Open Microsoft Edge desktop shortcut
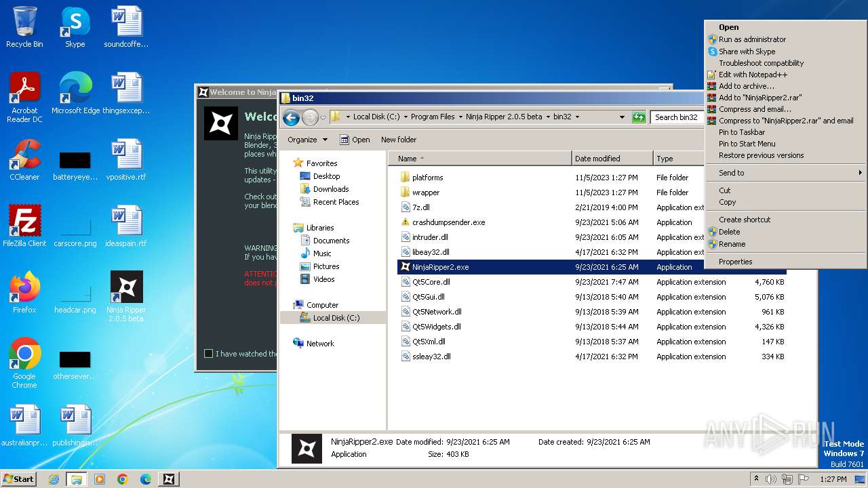The image size is (868, 488). click(x=75, y=94)
